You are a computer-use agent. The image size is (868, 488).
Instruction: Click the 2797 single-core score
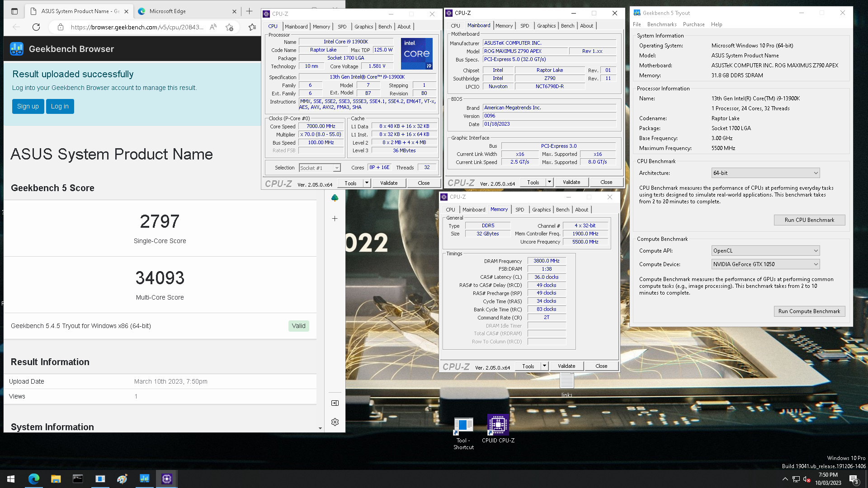tap(160, 221)
